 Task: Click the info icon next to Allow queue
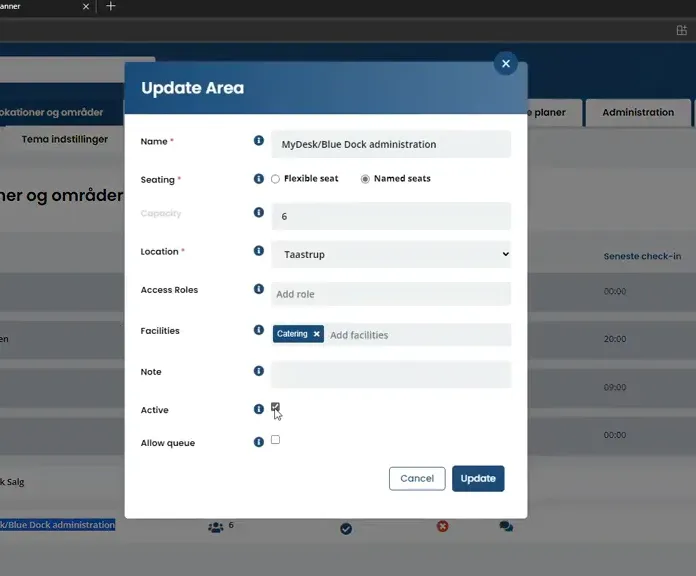tap(259, 442)
